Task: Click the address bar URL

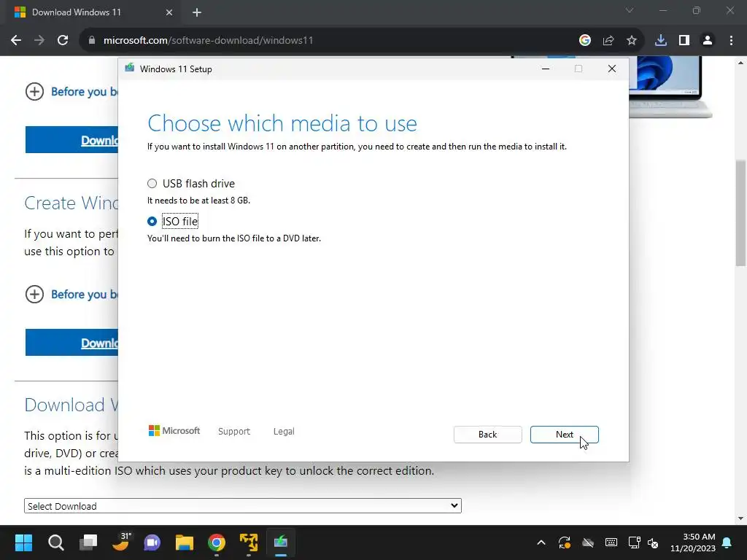Action: coord(208,41)
